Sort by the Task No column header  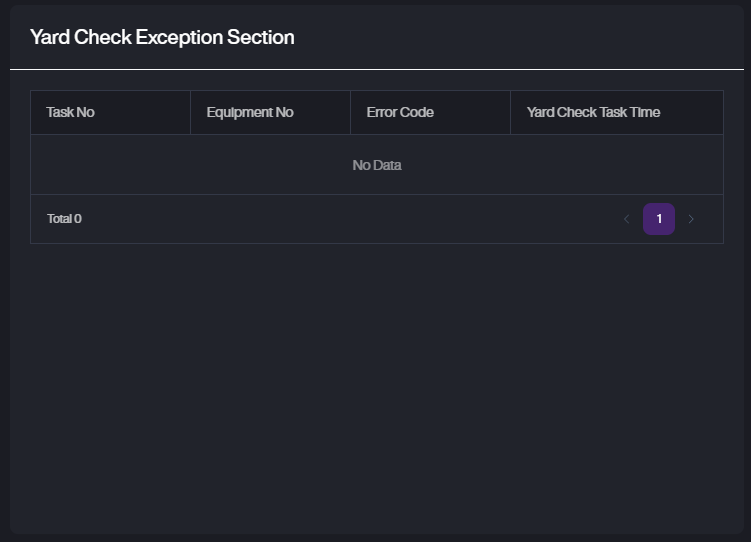[x=71, y=112]
